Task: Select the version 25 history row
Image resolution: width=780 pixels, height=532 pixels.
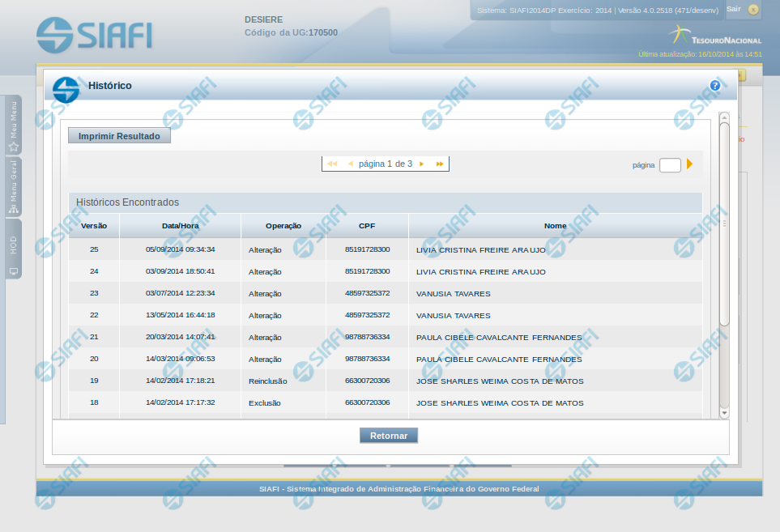Action: (x=385, y=249)
